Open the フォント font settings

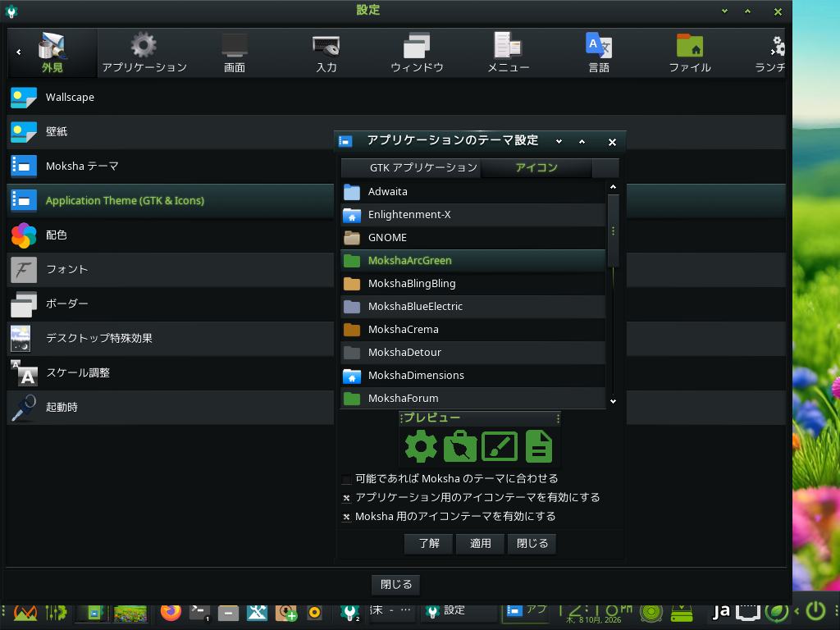coord(171,269)
